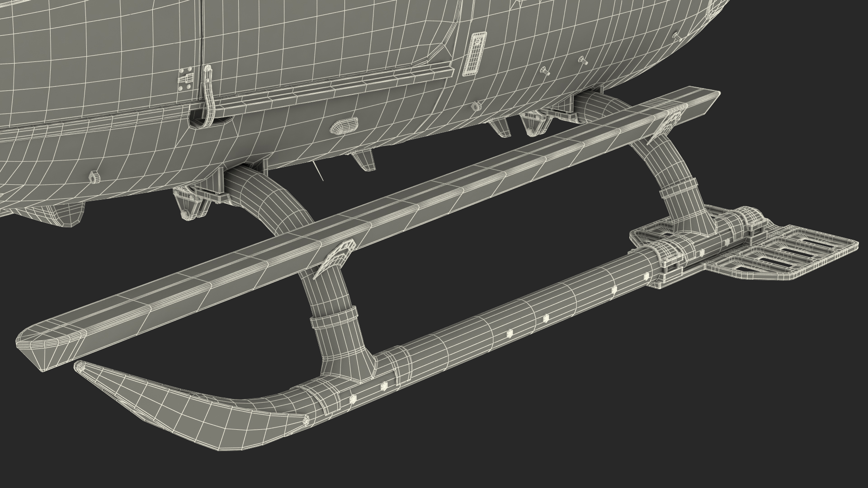This screenshot has width=868, height=488.
Task: Click the oval belly light under the door
Action: (343, 126)
